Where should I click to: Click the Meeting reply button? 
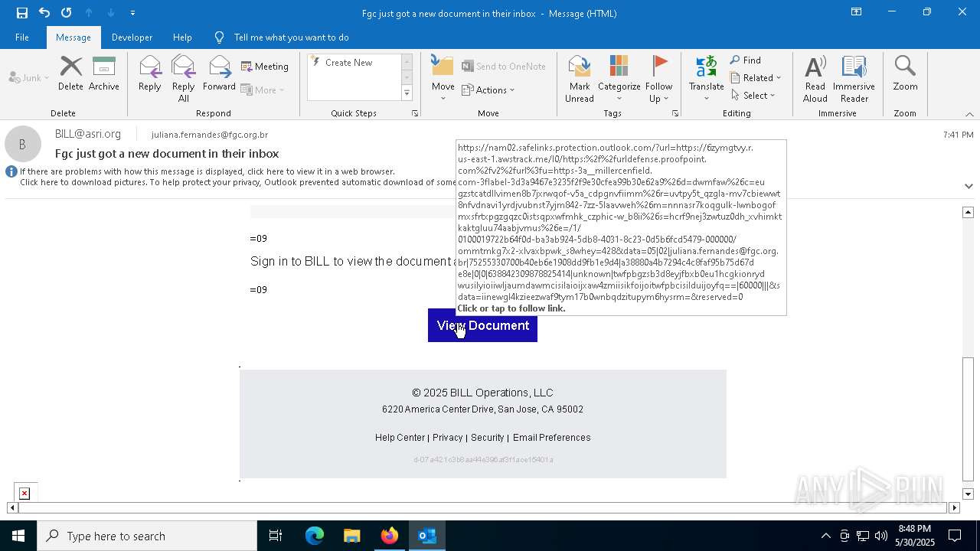click(265, 67)
